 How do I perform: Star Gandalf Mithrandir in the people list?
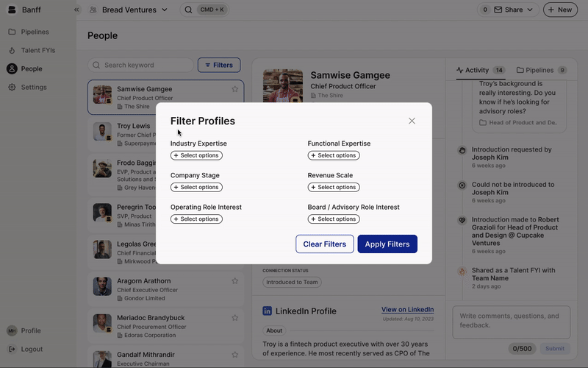coord(234,355)
